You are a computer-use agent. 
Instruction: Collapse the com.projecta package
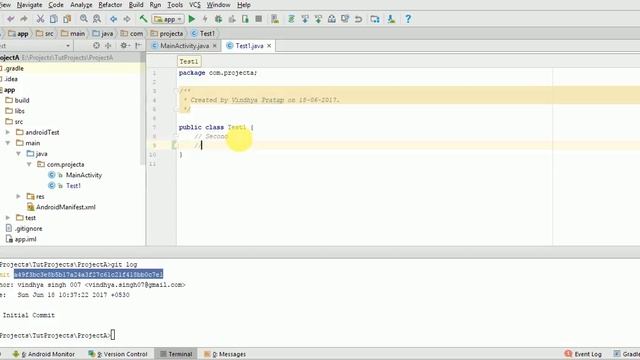pyautogui.click(x=29, y=164)
